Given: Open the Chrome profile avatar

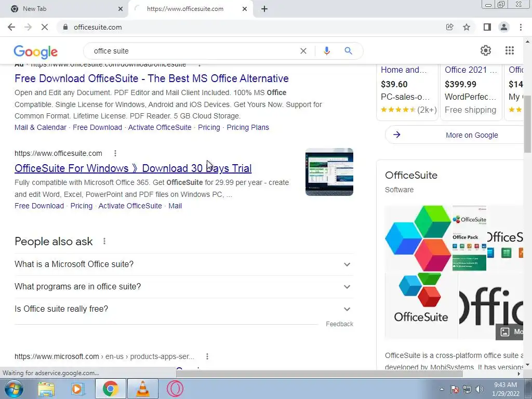Looking at the screenshot, I should click(x=504, y=27).
